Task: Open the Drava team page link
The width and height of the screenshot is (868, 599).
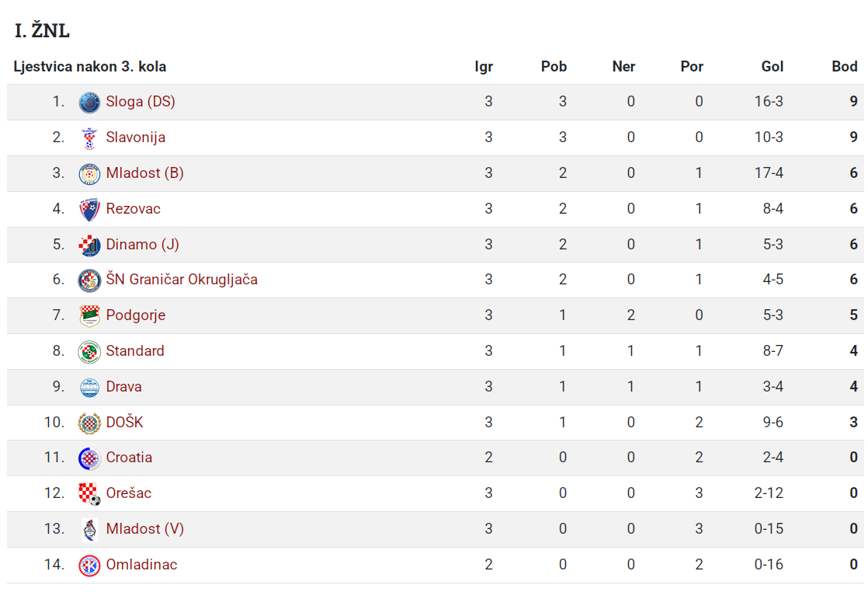Action: [x=123, y=386]
